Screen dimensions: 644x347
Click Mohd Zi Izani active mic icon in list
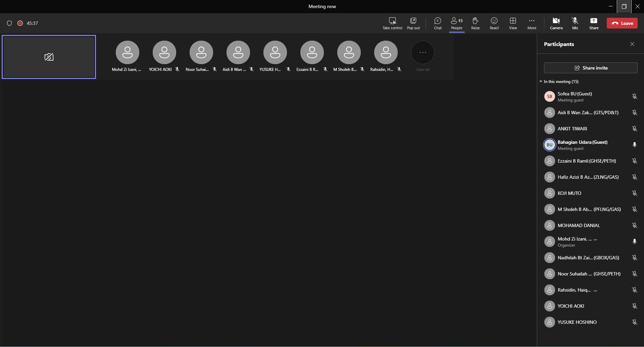tap(634, 242)
